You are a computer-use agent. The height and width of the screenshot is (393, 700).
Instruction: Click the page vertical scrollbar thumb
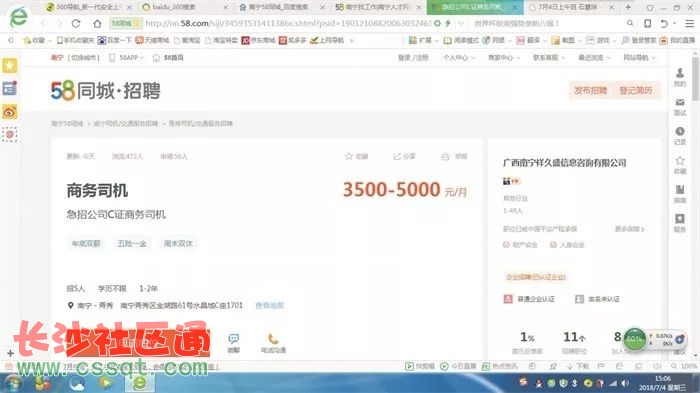pos(696,78)
